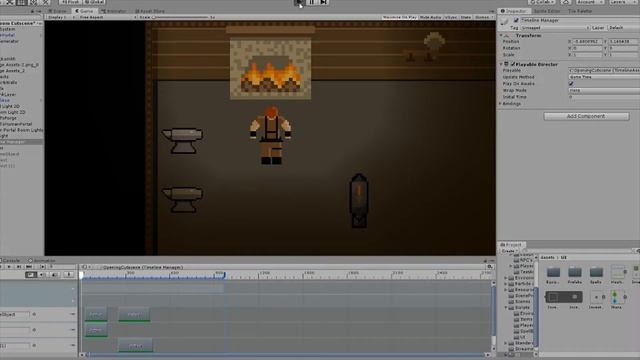Open the Create dropdown in Project panel

(509, 251)
